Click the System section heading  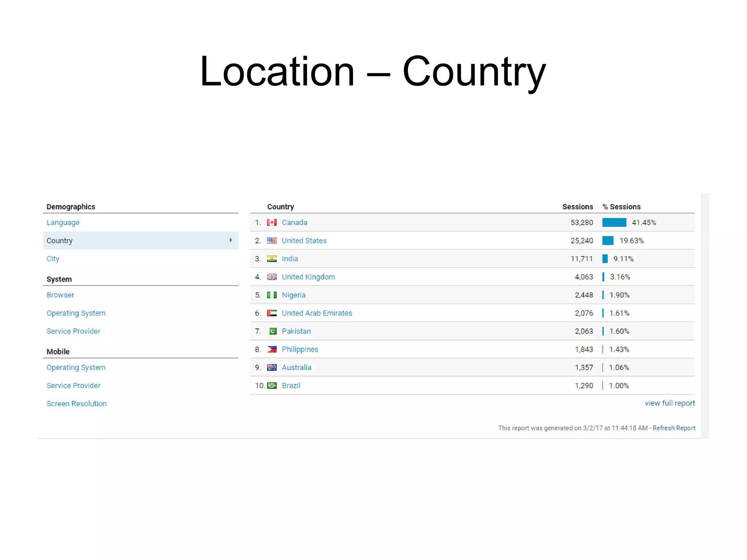click(x=59, y=279)
